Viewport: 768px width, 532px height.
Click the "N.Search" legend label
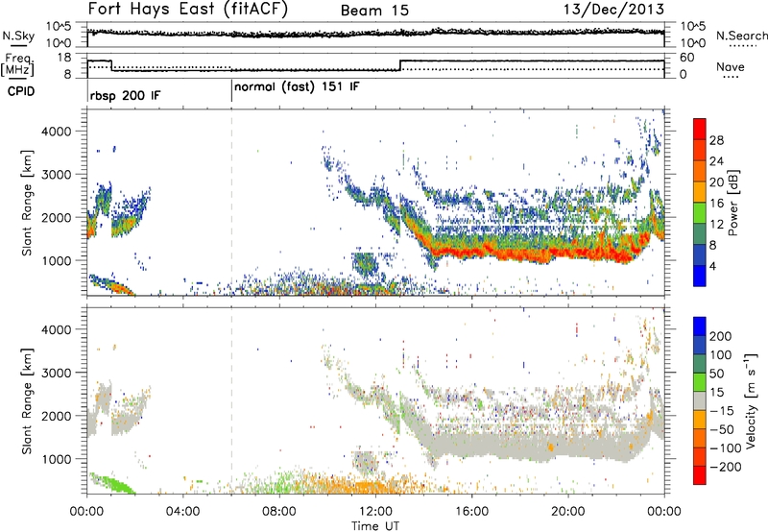(x=741, y=36)
